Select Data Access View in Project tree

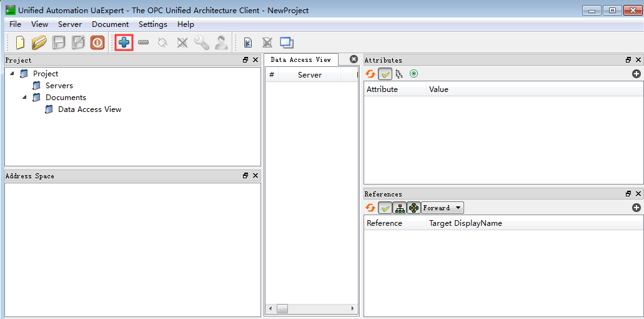point(89,109)
